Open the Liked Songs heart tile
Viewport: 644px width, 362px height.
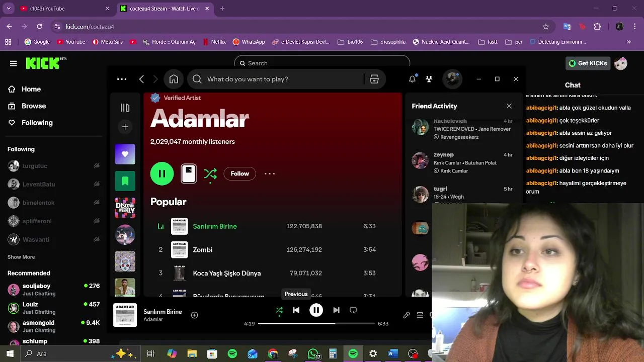click(125, 154)
